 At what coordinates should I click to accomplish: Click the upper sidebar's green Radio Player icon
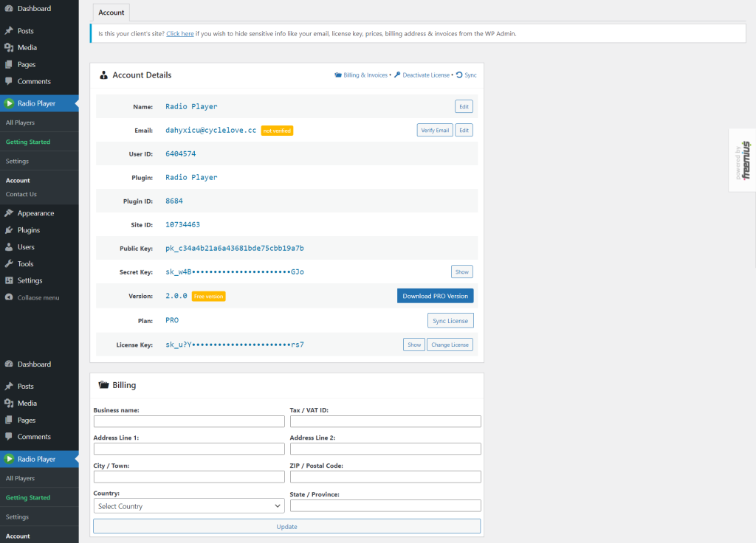pyautogui.click(x=9, y=103)
